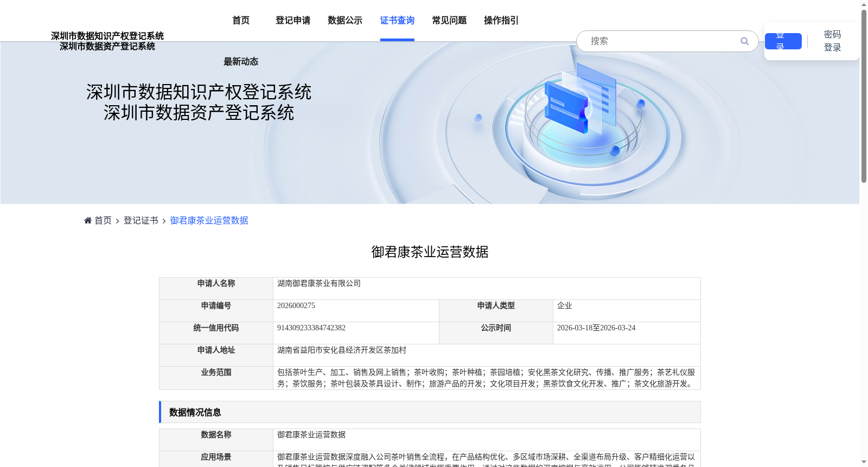Open 首页 navigation menu item
The width and height of the screenshot is (868, 467).
[x=241, y=21]
